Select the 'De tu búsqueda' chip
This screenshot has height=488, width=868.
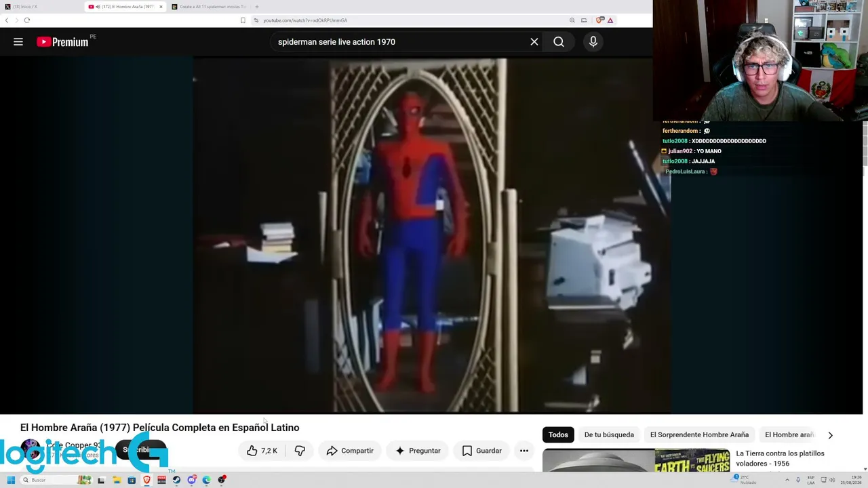pos(609,435)
